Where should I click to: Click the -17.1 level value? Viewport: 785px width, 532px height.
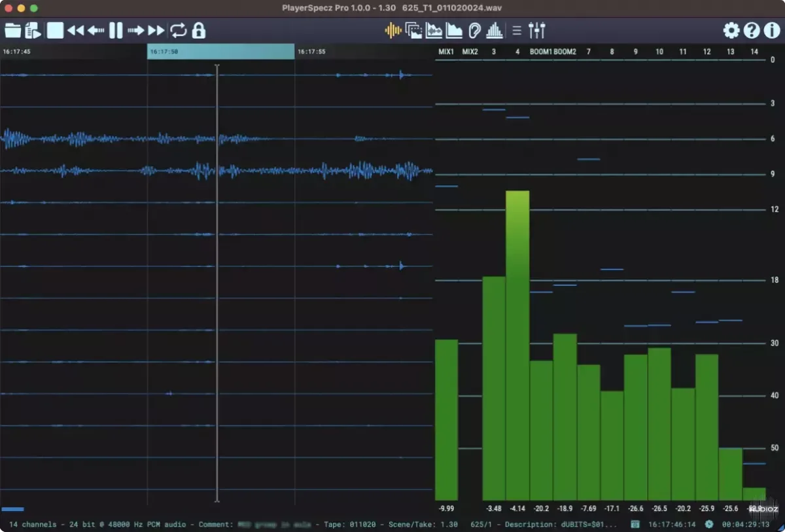(x=612, y=508)
